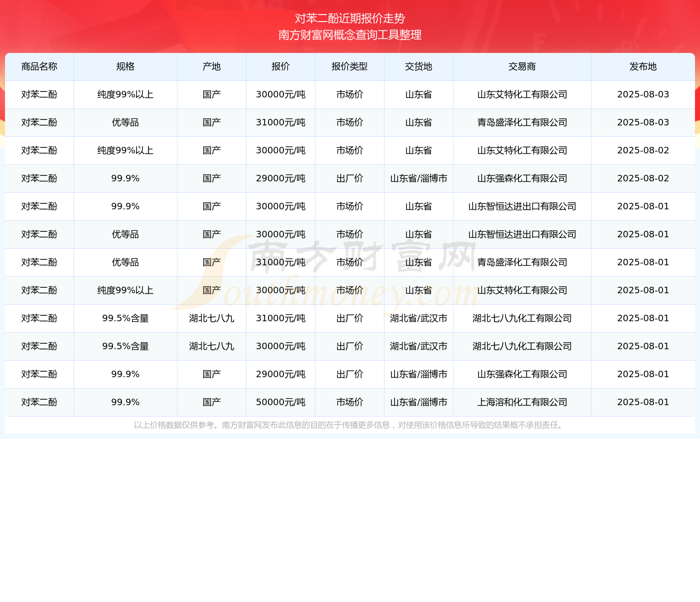Click the 31000元/吨 price in 湖北七八九 row
The width and height of the screenshot is (700, 602).
coord(280,318)
